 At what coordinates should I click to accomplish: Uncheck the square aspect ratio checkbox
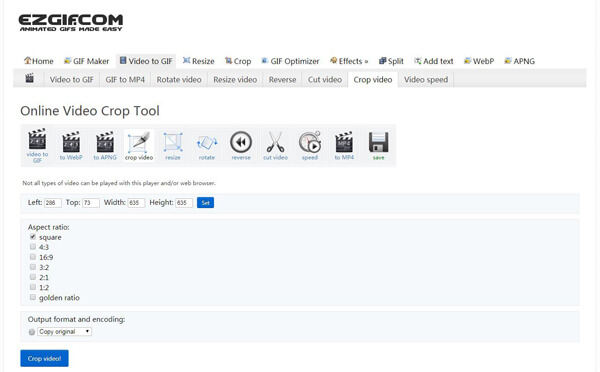(x=33, y=237)
